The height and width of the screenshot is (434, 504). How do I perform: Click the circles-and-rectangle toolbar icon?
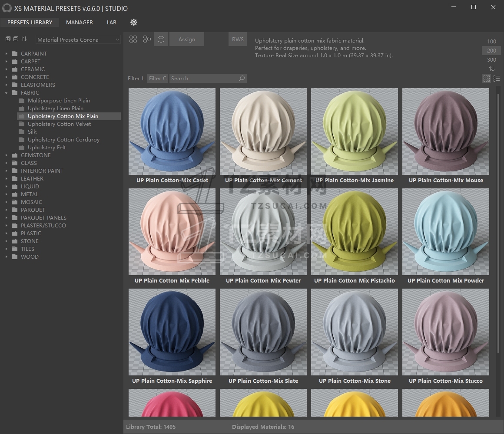coord(147,39)
